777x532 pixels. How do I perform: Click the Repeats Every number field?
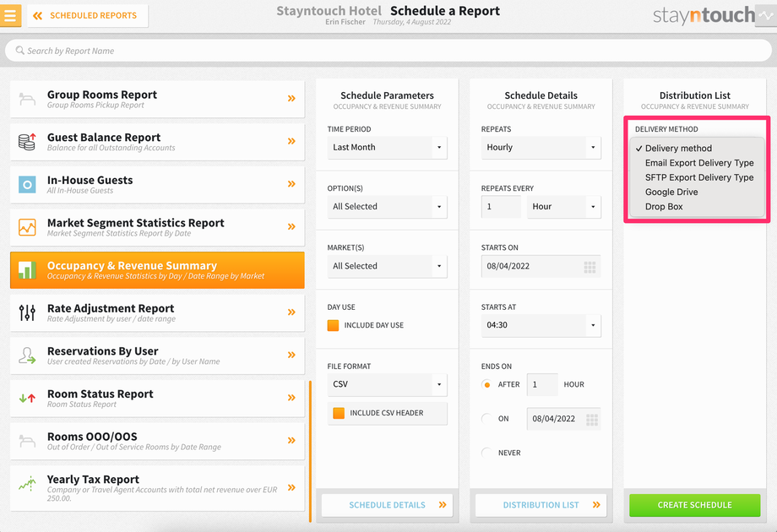501,207
